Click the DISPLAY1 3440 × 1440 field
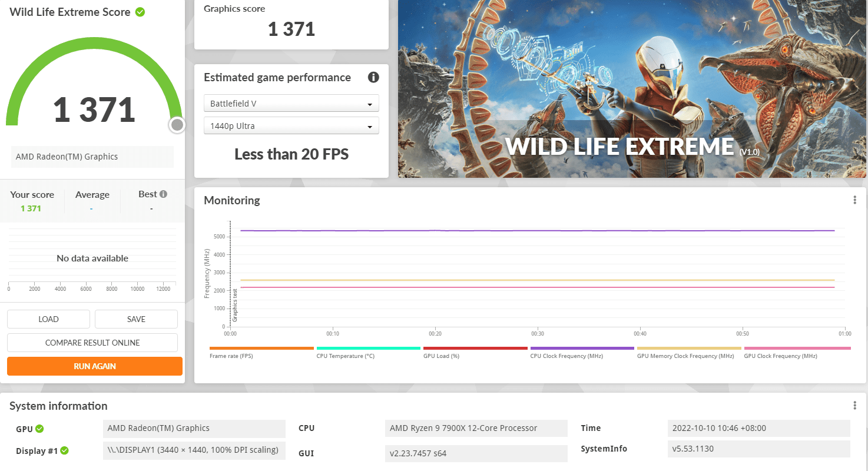 [x=194, y=450]
